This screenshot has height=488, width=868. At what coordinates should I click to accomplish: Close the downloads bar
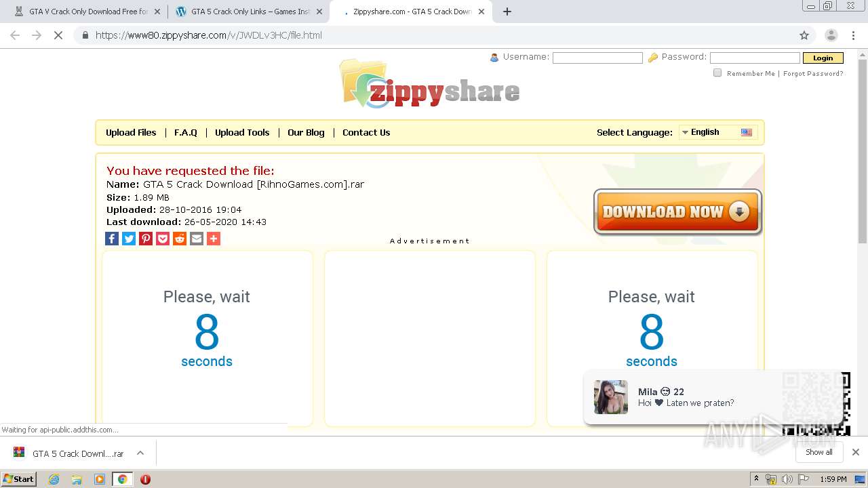[x=856, y=452]
